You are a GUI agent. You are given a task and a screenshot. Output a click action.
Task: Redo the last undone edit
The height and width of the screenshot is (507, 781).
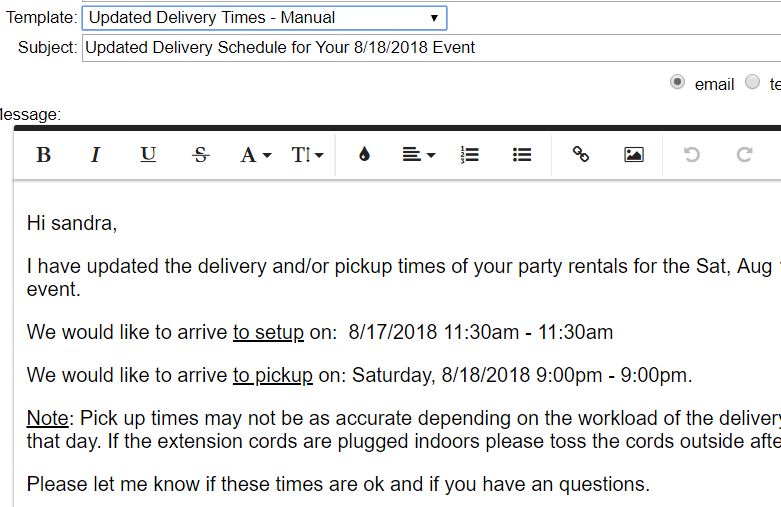(x=744, y=155)
